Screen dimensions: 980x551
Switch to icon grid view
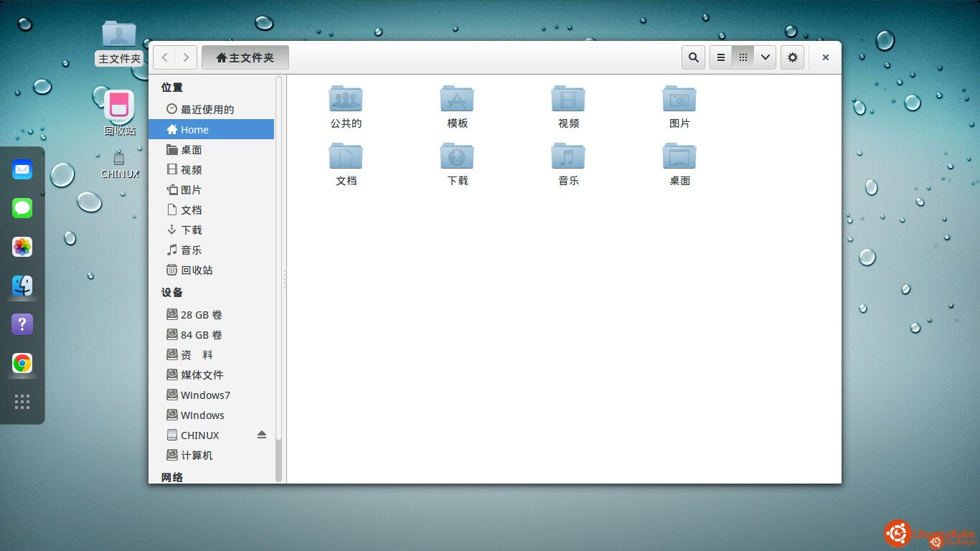743,57
